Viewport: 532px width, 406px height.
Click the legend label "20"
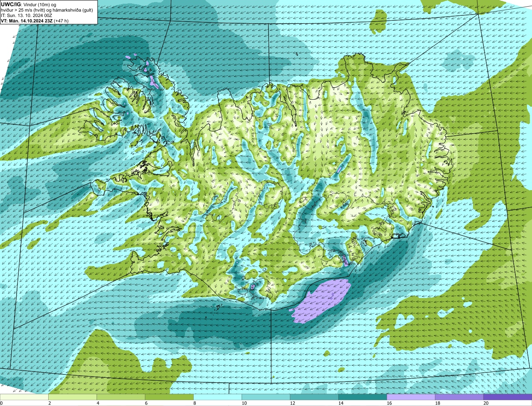486,403
